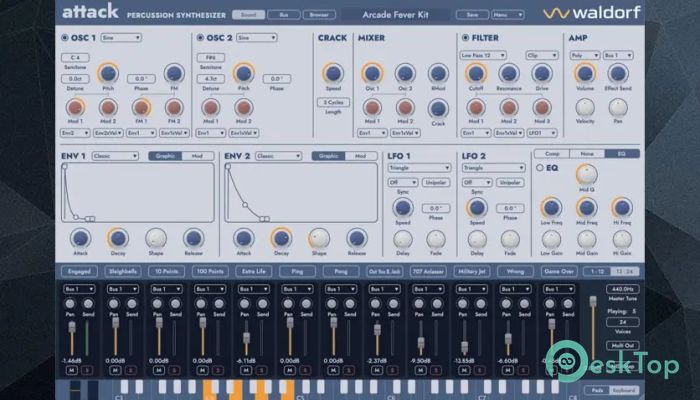The image size is (700, 400).
Task: Adjust the Extra Life channel volume fader
Action: coord(246,338)
